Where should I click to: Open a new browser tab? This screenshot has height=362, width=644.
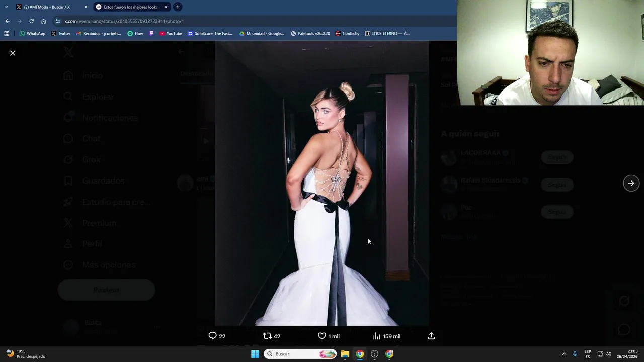coord(178,7)
